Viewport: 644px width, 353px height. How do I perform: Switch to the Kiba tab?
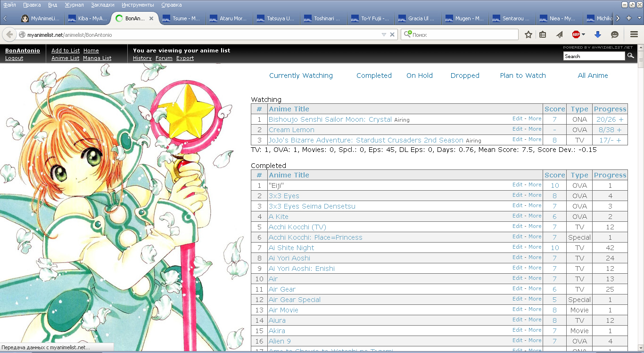(x=88, y=19)
